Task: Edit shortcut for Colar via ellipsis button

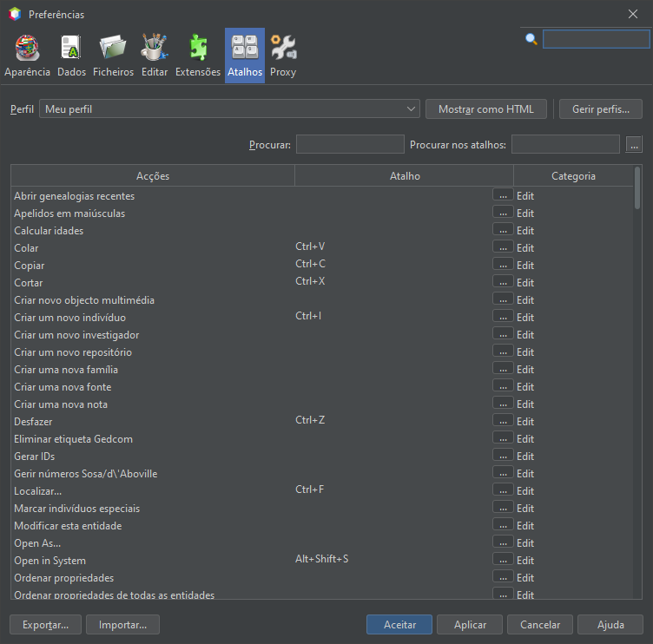Action: point(503,247)
